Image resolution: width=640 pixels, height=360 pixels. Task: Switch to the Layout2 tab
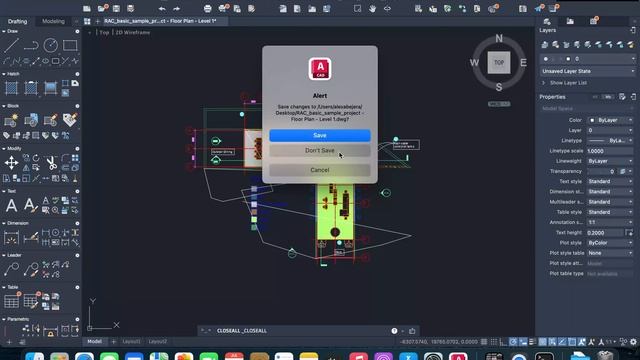(x=158, y=342)
